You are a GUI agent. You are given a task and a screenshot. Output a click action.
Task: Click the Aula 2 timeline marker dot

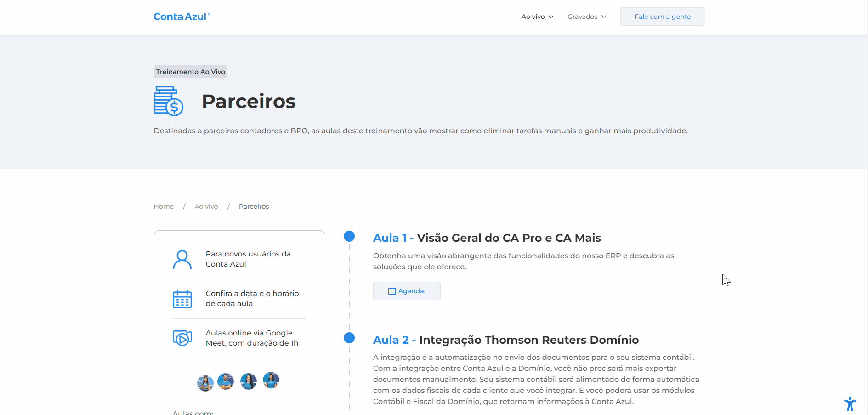pos(349,338)
